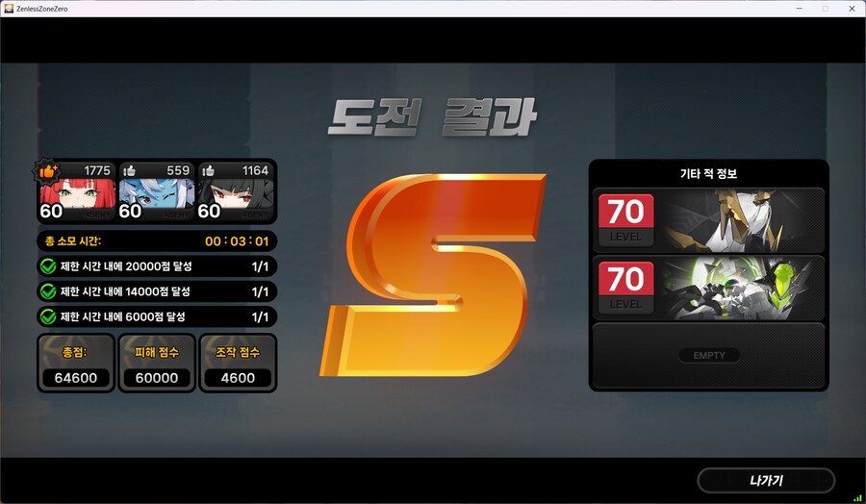This screenshot has height=504, width=866.
Task: Click the 총 소모 시간 00:03:01 row
Action: tap(157, 241)
